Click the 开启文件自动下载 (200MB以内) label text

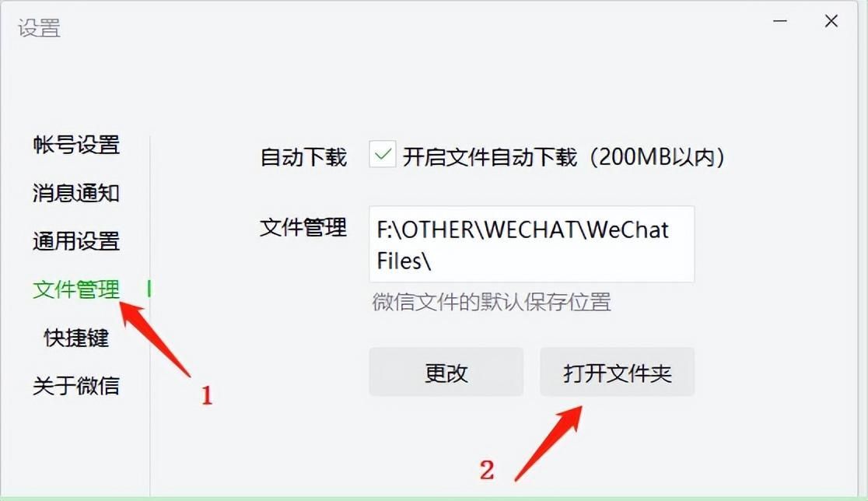[x=564, y=157]
